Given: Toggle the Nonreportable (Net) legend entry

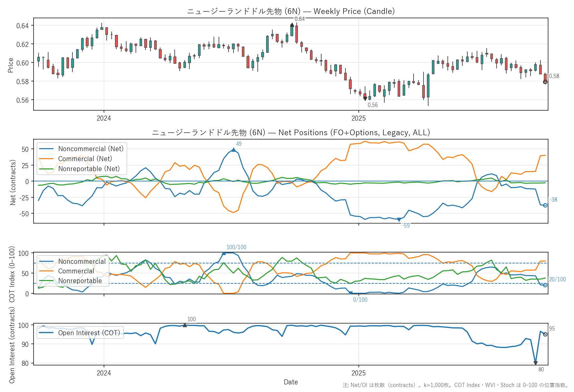Looking at the screenshot, I should tap(89, 169).
